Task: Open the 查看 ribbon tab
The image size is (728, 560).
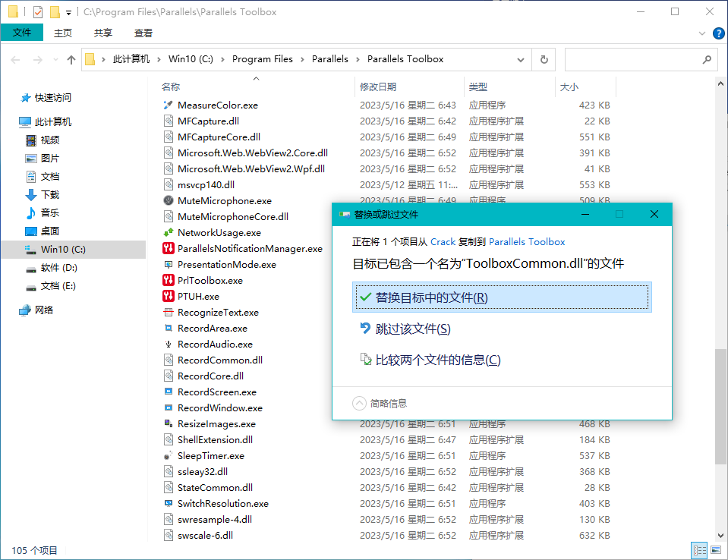Action: (x=143, y=33)
